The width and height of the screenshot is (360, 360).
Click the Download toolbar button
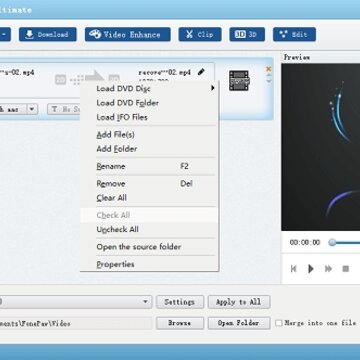tap(48, 34)
